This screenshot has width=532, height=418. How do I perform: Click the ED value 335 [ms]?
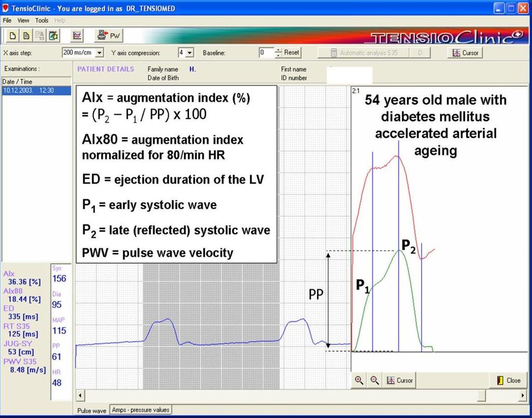coord(23,317)
